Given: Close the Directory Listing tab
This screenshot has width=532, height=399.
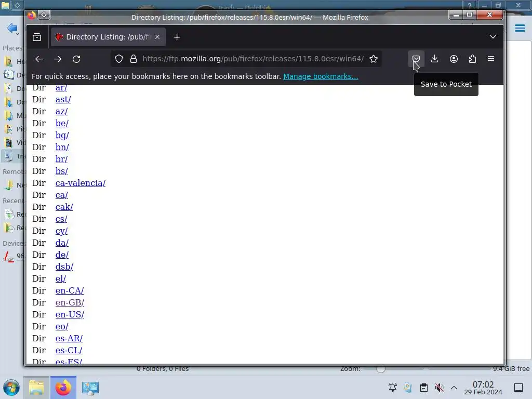Looking at the screenshot, I should (157, 37).
